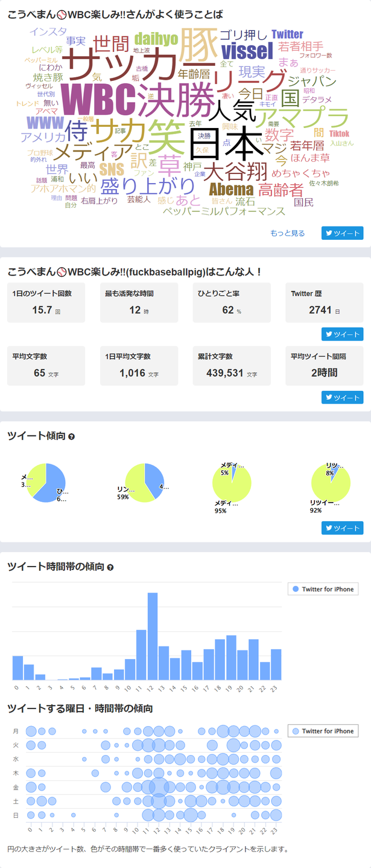Click the word インスタ in word cloud

click(x=48, y=31)
